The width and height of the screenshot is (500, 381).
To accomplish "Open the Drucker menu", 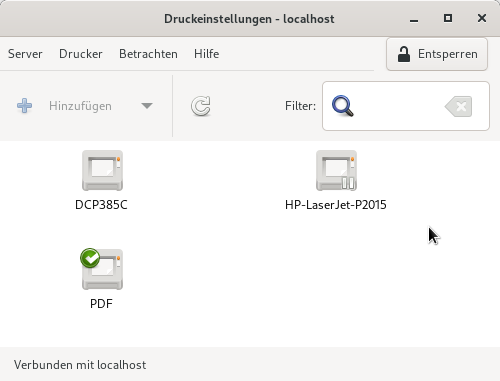I will point(81,54).
